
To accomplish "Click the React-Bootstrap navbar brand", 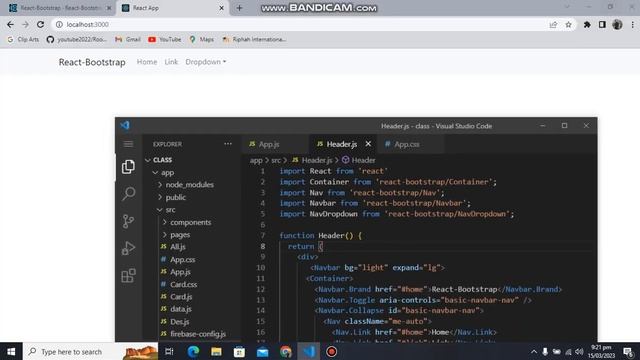I will [92, 62].
